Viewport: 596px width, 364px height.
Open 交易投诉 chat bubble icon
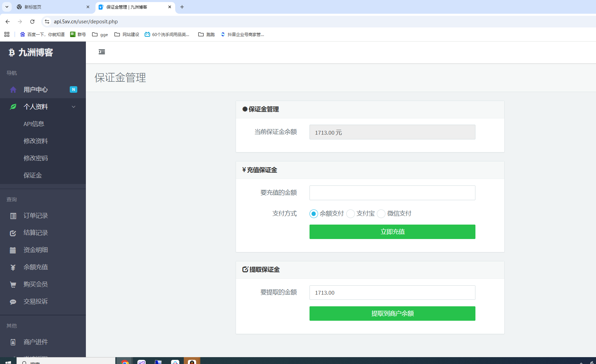[x=13, y=302]
